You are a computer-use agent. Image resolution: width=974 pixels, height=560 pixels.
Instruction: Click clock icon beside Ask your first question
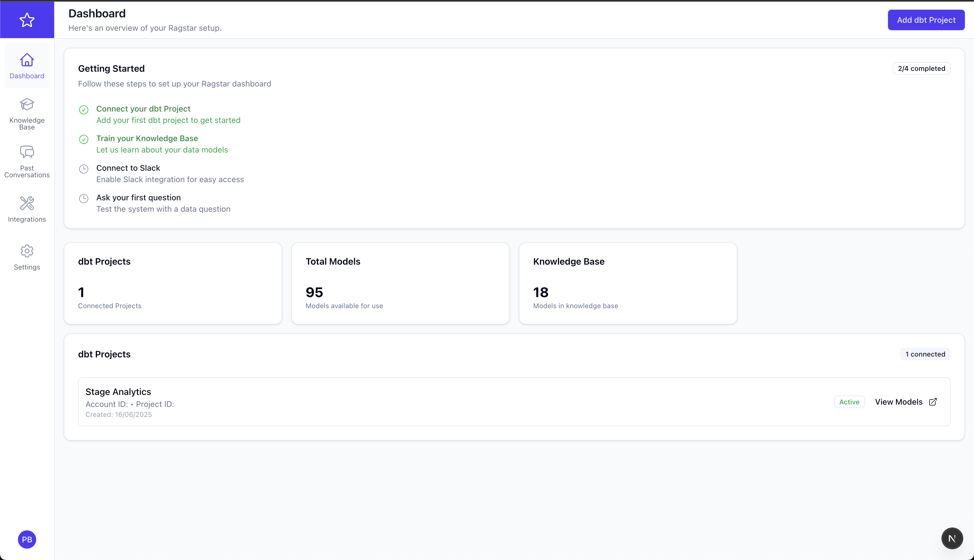tap(83, 199)
